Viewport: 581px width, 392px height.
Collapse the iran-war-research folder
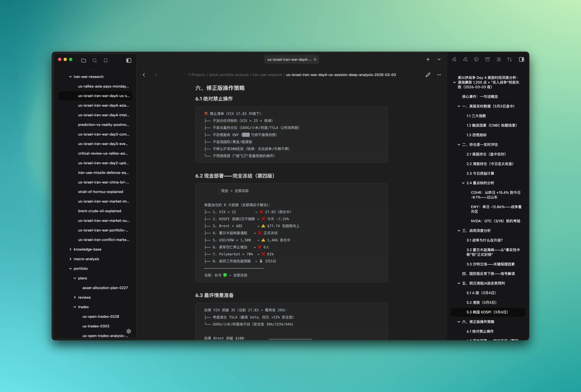coord(71,76)
